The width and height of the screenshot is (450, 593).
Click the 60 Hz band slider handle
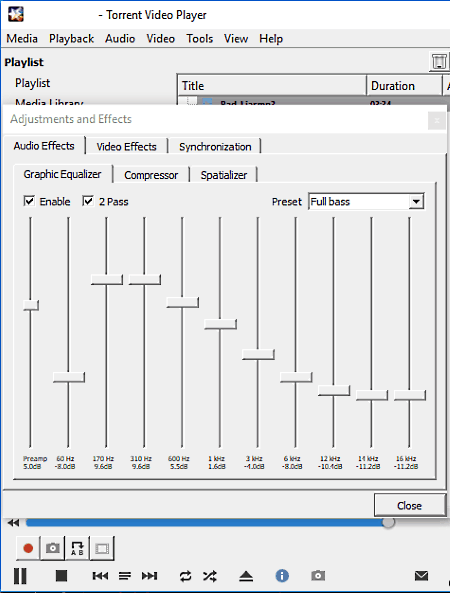coord(69,377)
